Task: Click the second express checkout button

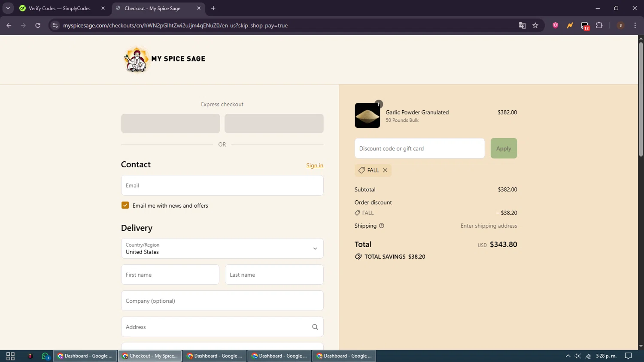Action: tap(274, 124)
